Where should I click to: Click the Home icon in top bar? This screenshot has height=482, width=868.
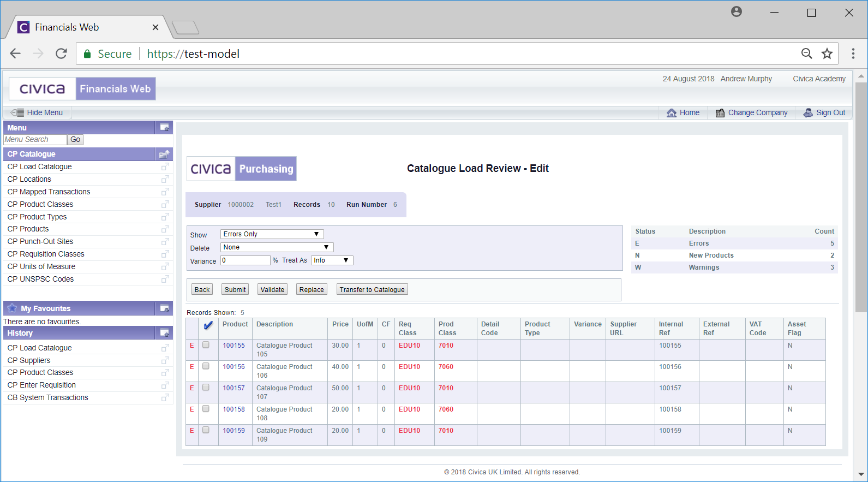pos(671,112)
